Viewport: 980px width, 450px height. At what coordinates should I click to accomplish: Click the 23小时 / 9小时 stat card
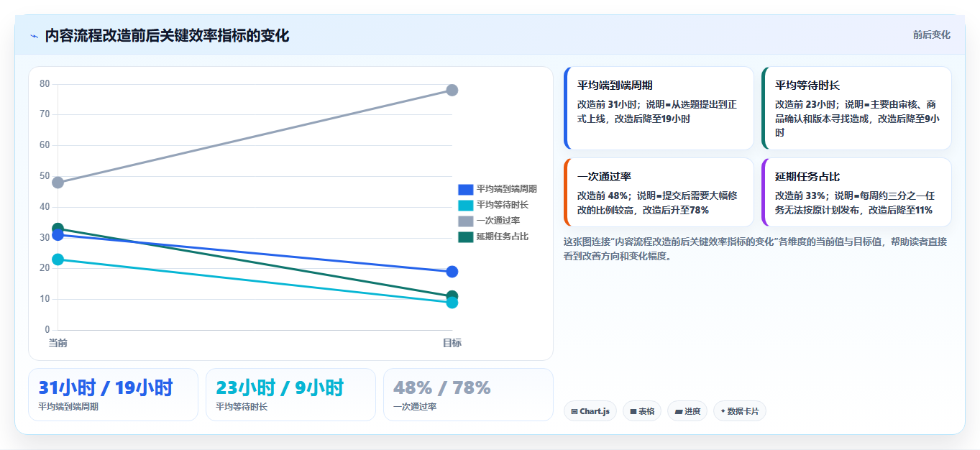[x=290, y=395]
